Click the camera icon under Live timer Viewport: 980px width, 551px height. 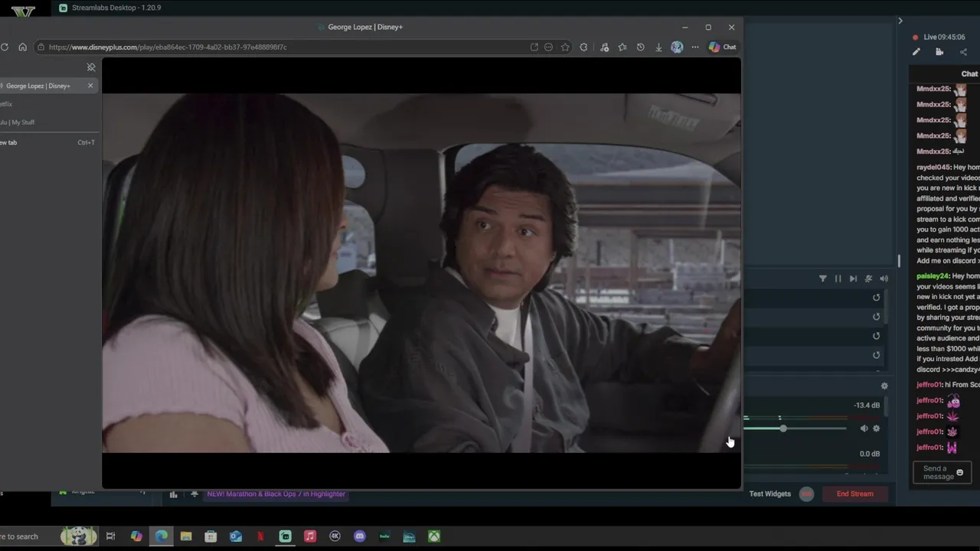click(939, 52)
